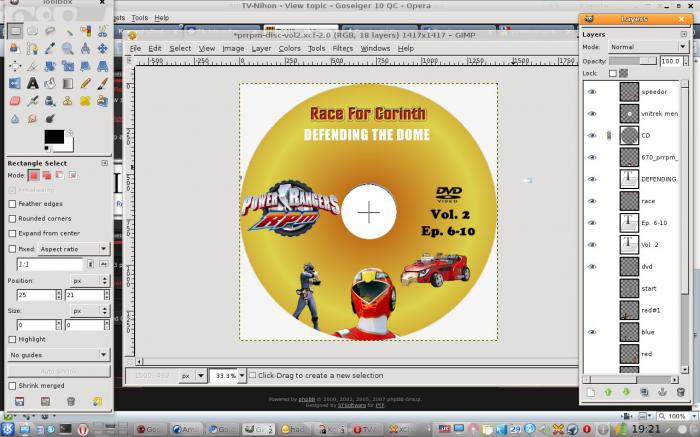Anchor the floating layer

pos(662,392)
